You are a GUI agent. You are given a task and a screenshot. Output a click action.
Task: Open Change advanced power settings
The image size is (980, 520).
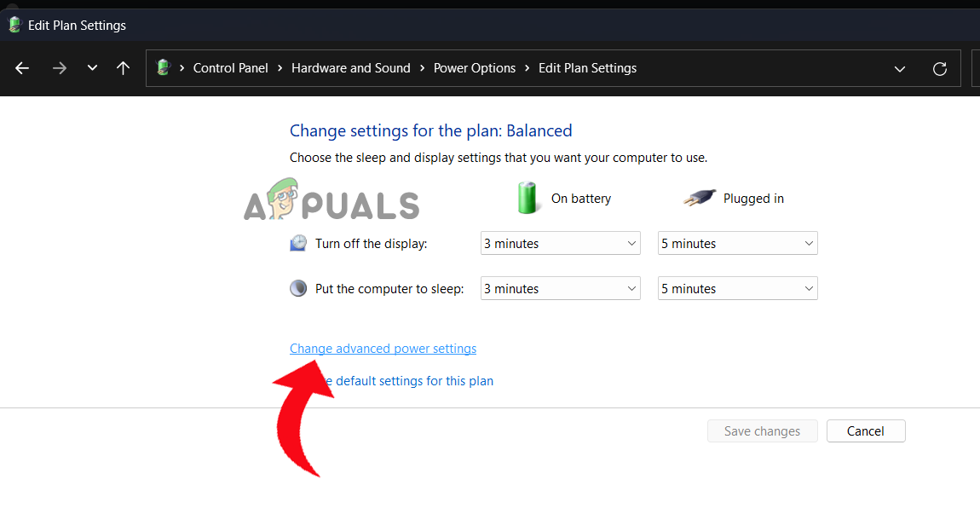click(x=383, y=348)
